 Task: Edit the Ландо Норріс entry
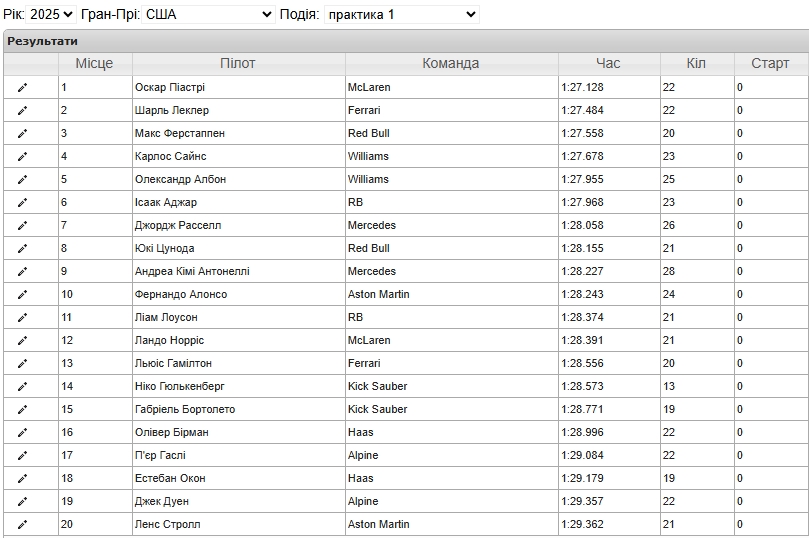coord(22,341)
